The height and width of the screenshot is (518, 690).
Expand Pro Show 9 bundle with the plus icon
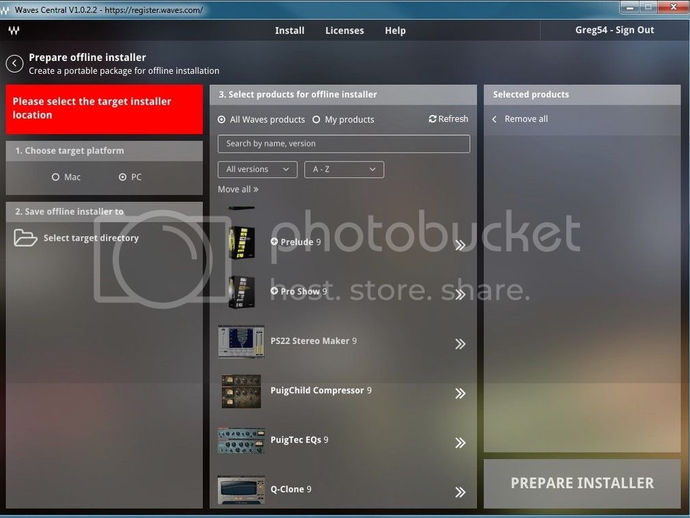[x=274, y=291]
